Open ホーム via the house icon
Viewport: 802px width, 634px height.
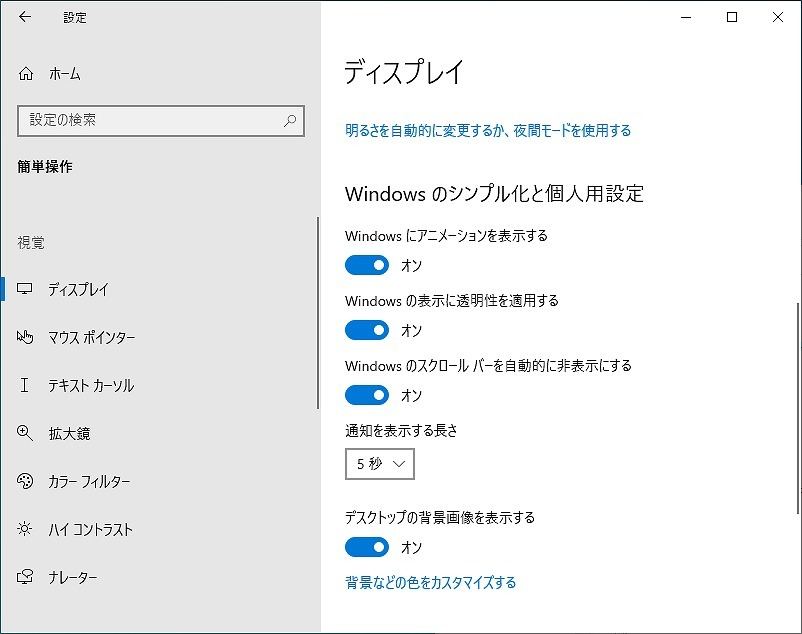[x=26, y=74]
